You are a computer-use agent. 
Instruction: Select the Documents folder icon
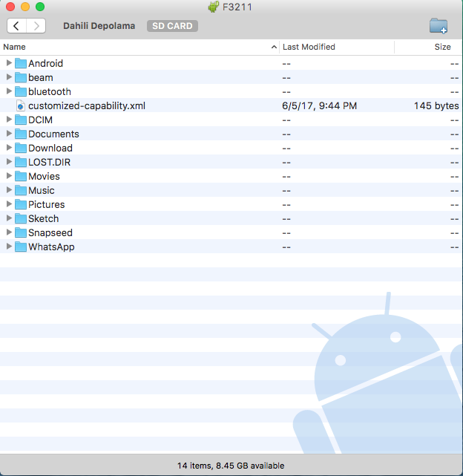pos(21,134)
